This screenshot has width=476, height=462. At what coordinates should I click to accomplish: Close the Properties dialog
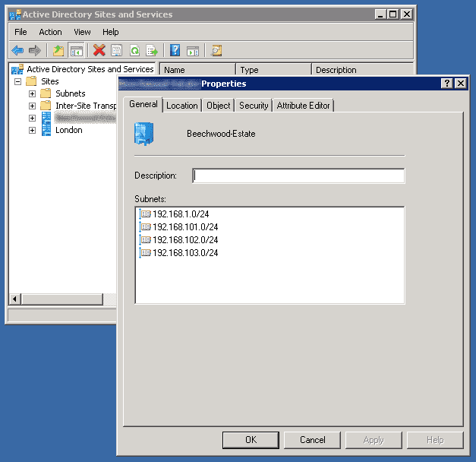[x=461, y=84]
